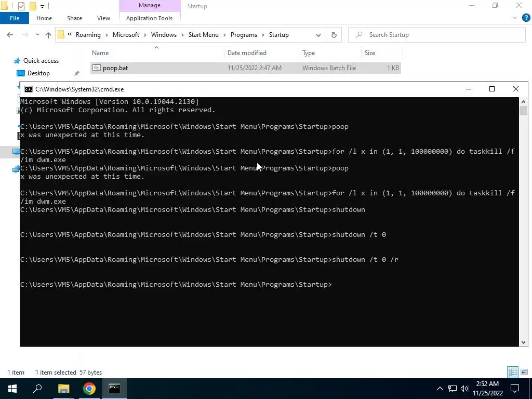Click the cmd scrollbar up arrow

pyautogui.click(x=523, y=101)
